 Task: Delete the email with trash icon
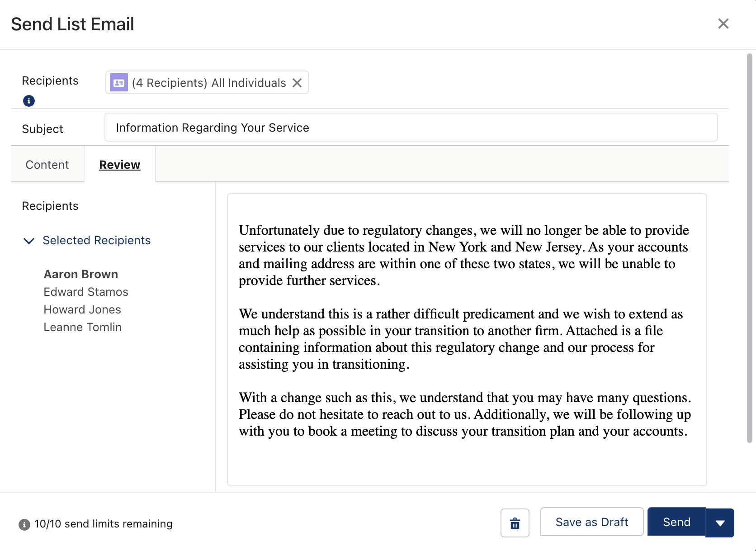(x=515, y=523)
